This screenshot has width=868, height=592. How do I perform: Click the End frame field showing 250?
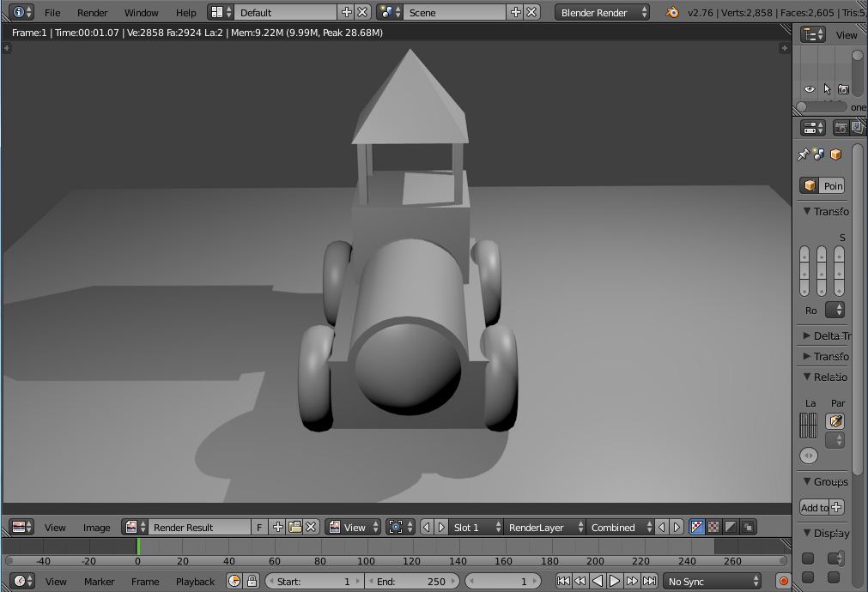[412, 581]
